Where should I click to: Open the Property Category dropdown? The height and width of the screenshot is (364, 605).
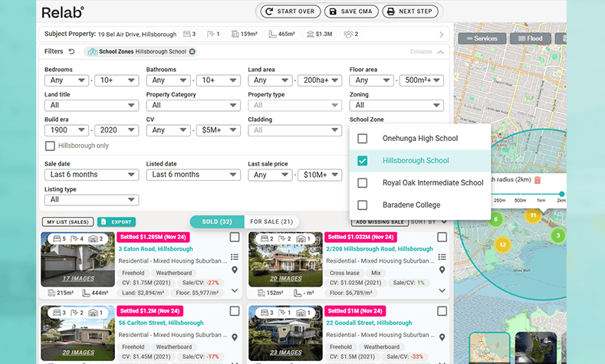[x=192, y=105]
